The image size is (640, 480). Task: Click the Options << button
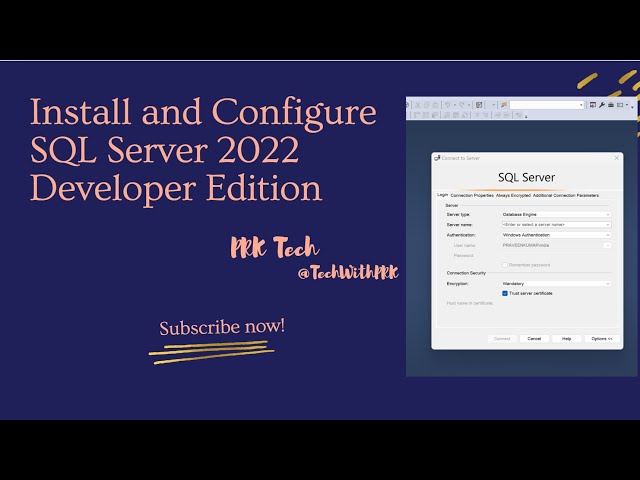pyautogui.click(x=602, y=339)
